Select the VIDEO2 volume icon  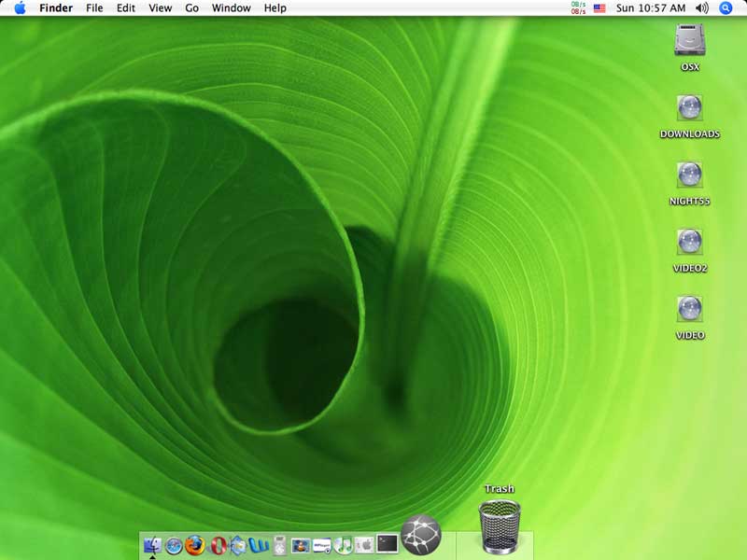pyautogui.click(x=689, y=243)
